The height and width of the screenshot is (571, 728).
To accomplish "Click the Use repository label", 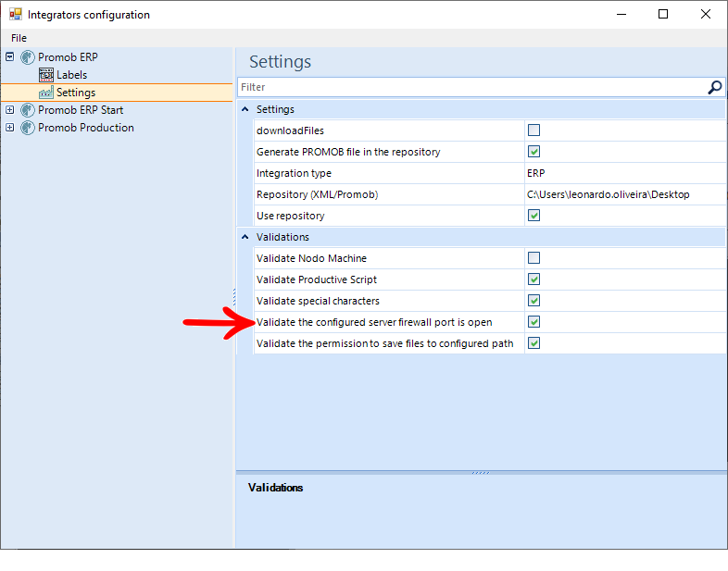I will (290, 217).
